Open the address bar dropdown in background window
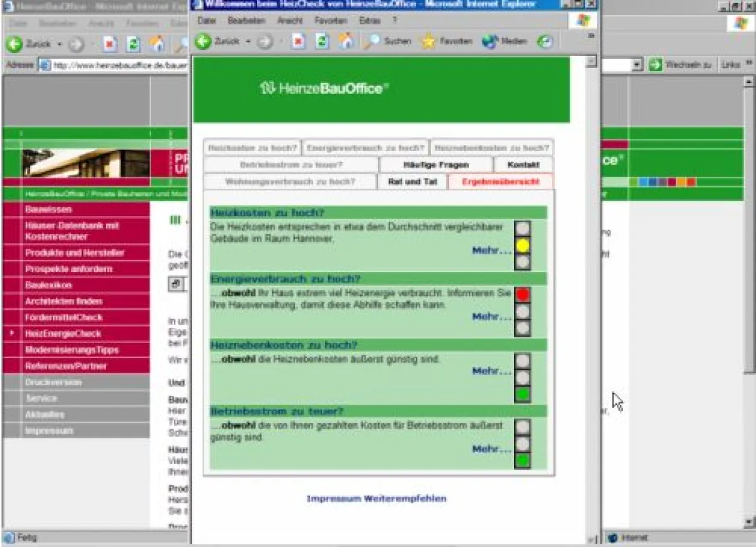Image resolution: width=756 pixels, height=547 pixels. 637,65
